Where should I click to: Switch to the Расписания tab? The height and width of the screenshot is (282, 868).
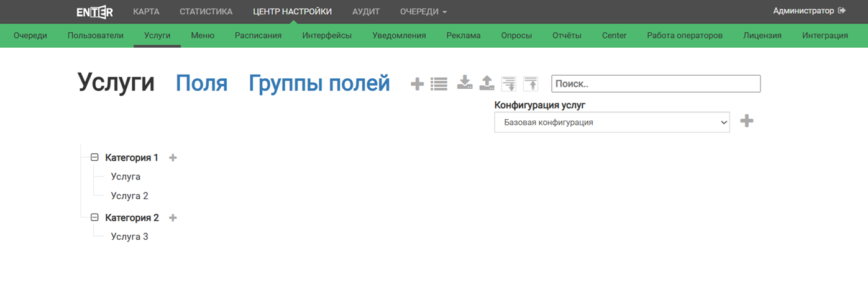click(x=258, y=35)
